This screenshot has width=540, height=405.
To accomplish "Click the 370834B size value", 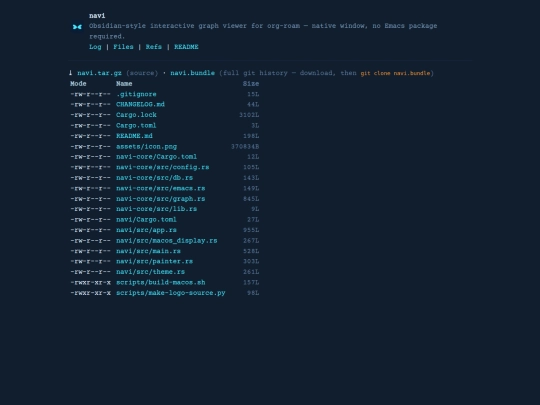I will pos(245,146).
